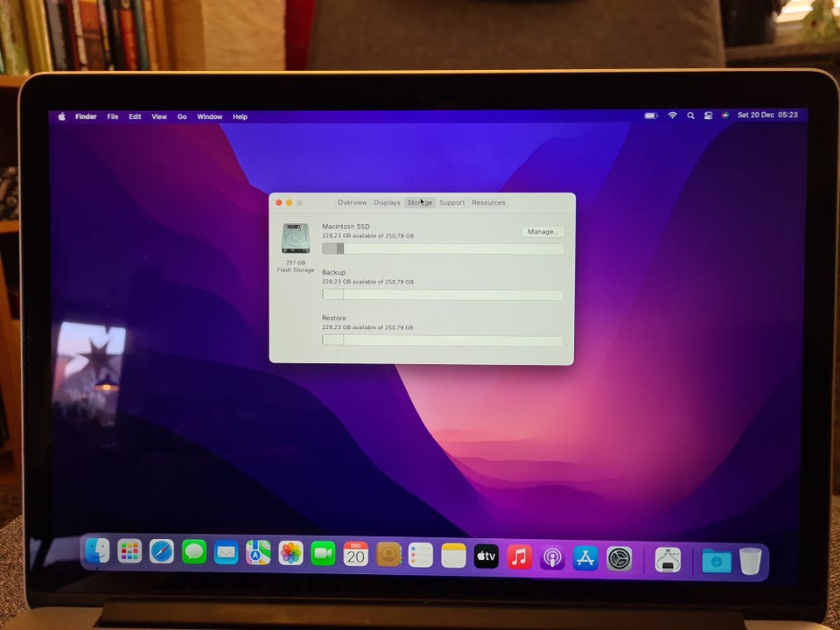The width and height of the screenshot is (840, 630).
Task: Launch the Apple TV app
Action: pos(486,556)
